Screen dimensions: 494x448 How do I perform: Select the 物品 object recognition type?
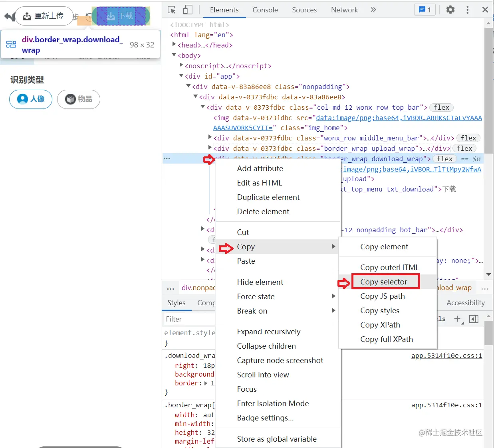coord(79,99)
